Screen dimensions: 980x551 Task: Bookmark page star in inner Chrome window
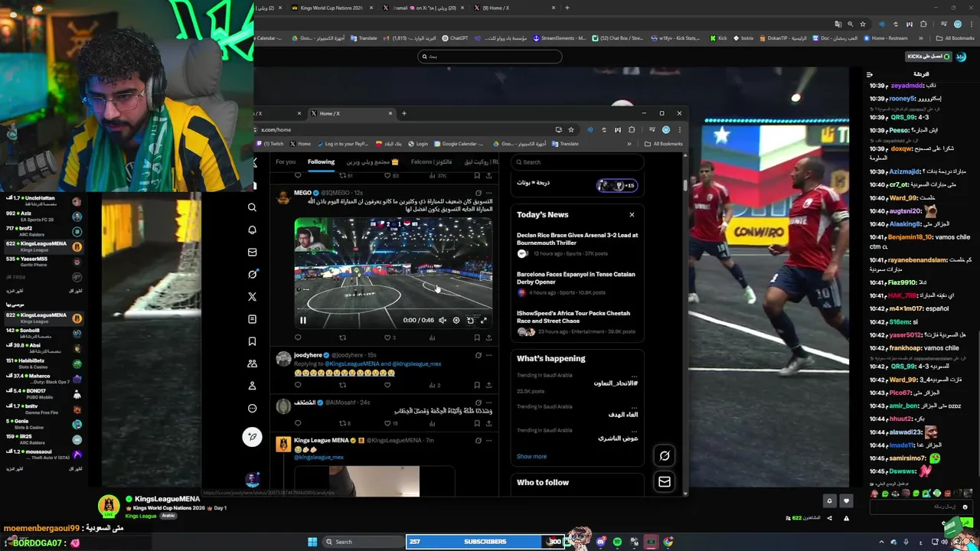coord(570,130)
